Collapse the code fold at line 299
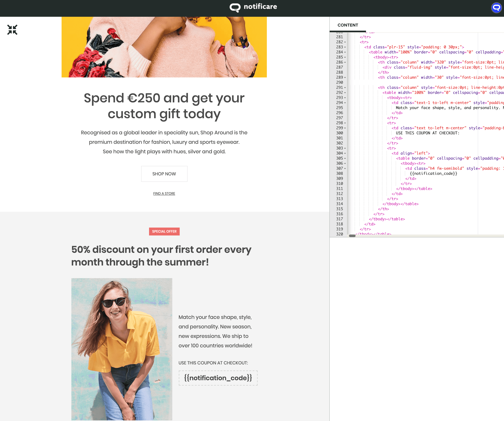Viewport: 504px width, 421px height. click(345, 128)
